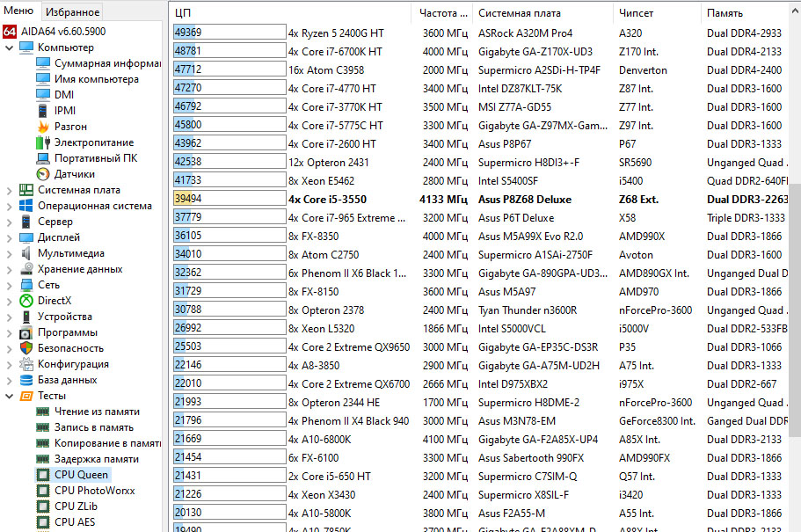Click the Разгон flame icon
The image size is (801, 532).
click(x=43, y=127)
